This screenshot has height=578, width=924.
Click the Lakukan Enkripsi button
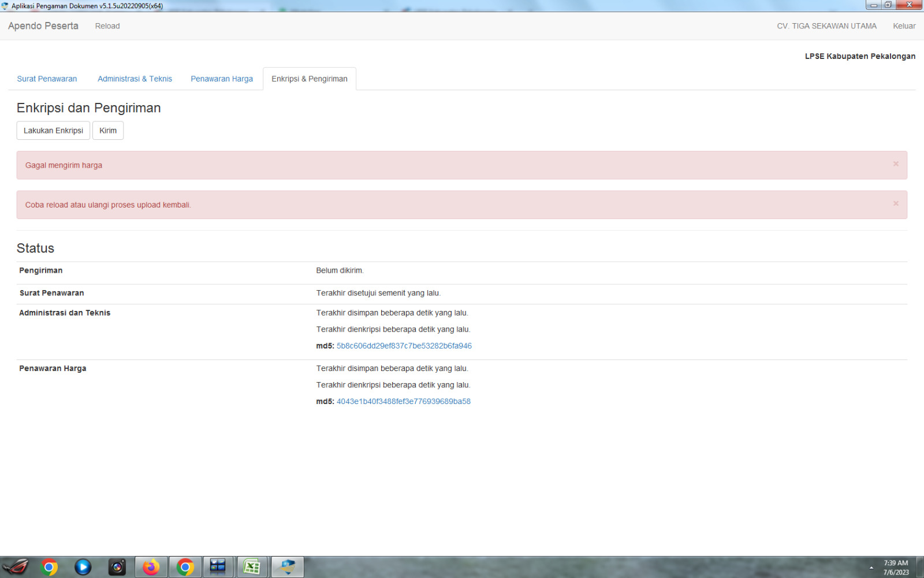click(53, 131)
